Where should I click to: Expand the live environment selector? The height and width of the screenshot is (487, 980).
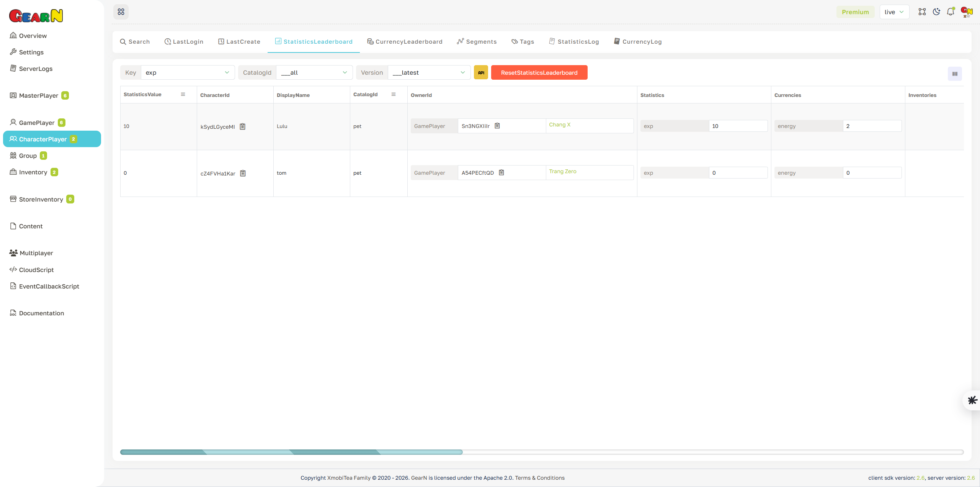point(894,11)
